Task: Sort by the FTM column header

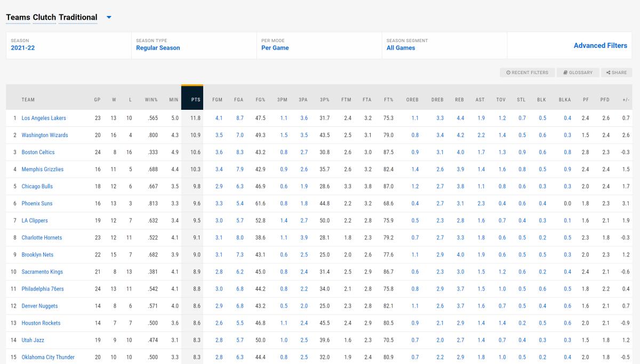Action: click(x=346, y=100)
